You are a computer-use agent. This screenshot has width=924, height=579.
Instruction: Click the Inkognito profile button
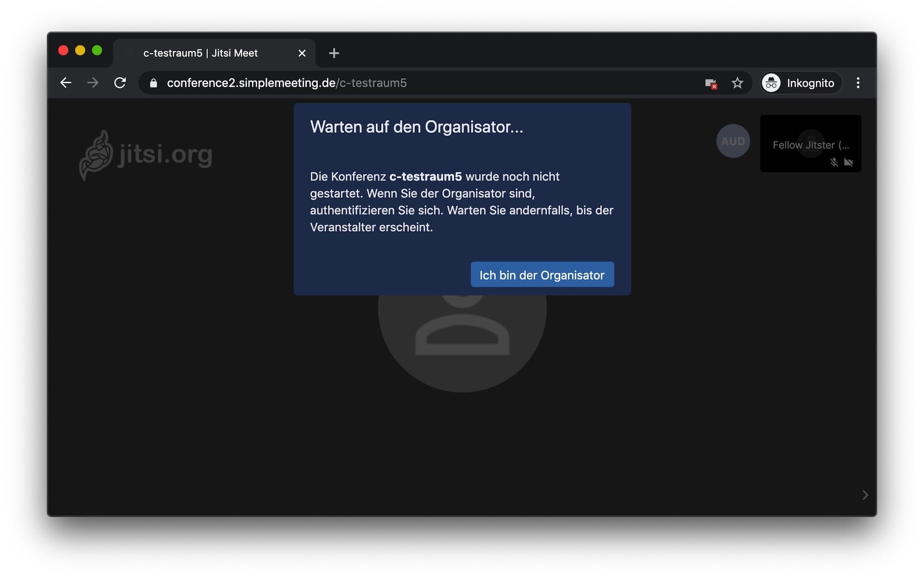801,83
